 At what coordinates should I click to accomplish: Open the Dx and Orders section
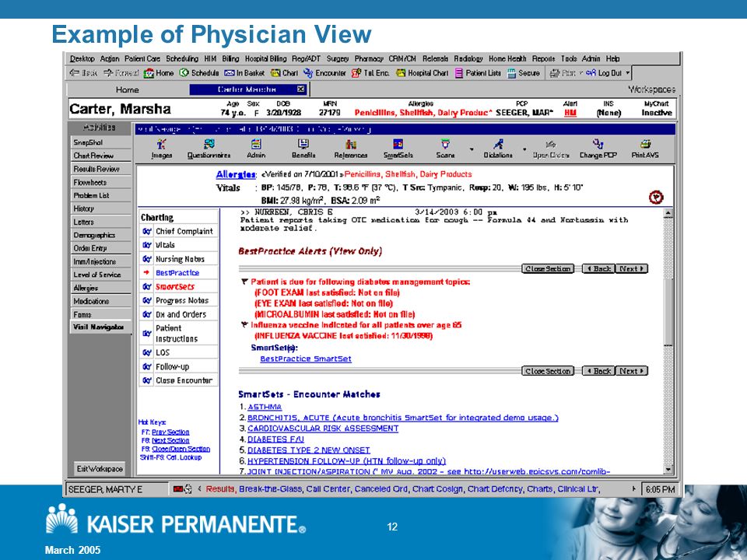point(179,314)
